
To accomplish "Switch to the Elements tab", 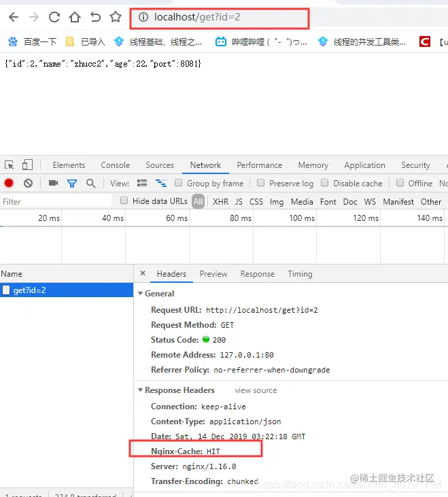I will (x=69, y=165).
